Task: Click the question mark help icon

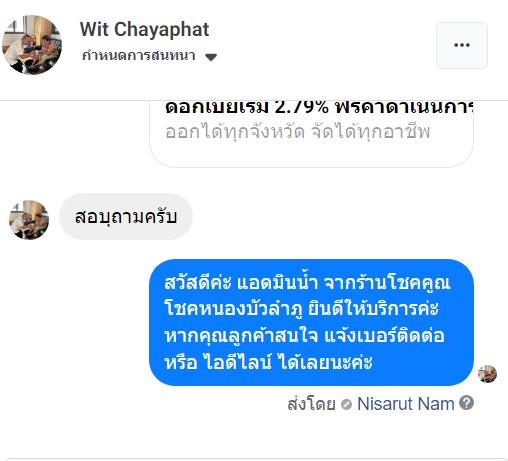Action: click(466, 403)
